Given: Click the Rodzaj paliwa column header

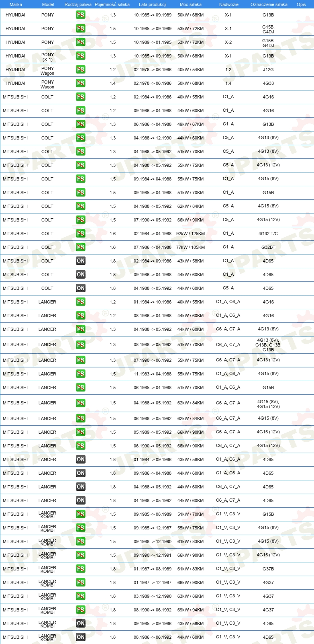Looking at the screenshot, I should 78,4.
